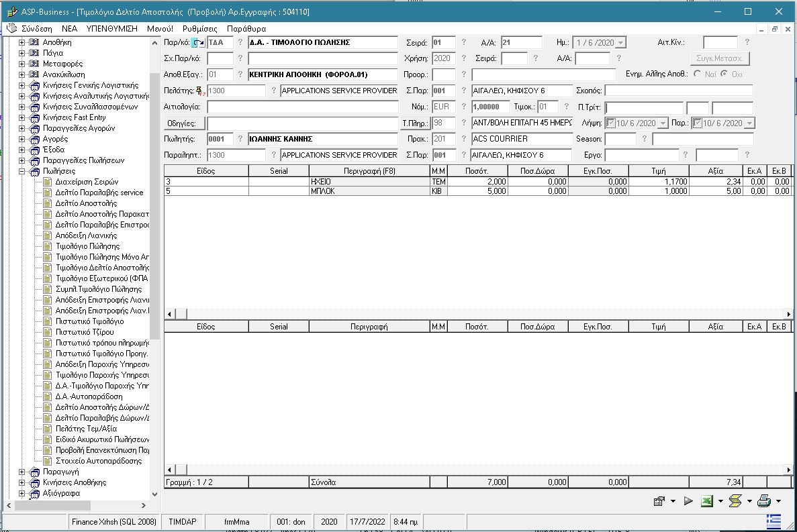
Task: Click the Season code input field
Action: (620, 139)
